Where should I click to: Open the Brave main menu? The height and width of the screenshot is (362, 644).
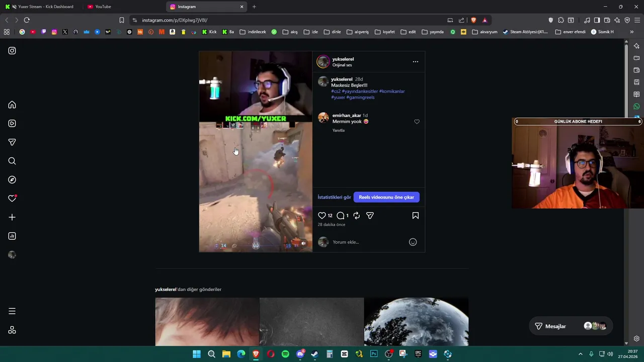click(x=637, y=20)
